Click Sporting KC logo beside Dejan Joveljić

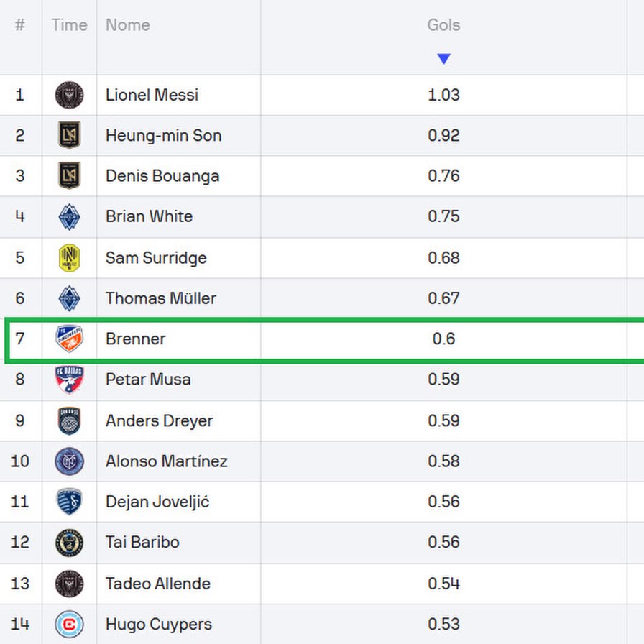tap(69, 502)
